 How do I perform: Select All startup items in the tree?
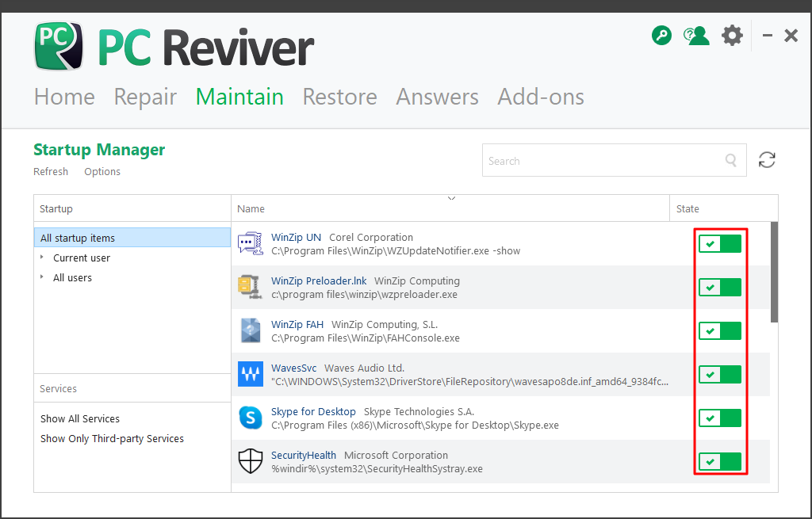point(132,238)
